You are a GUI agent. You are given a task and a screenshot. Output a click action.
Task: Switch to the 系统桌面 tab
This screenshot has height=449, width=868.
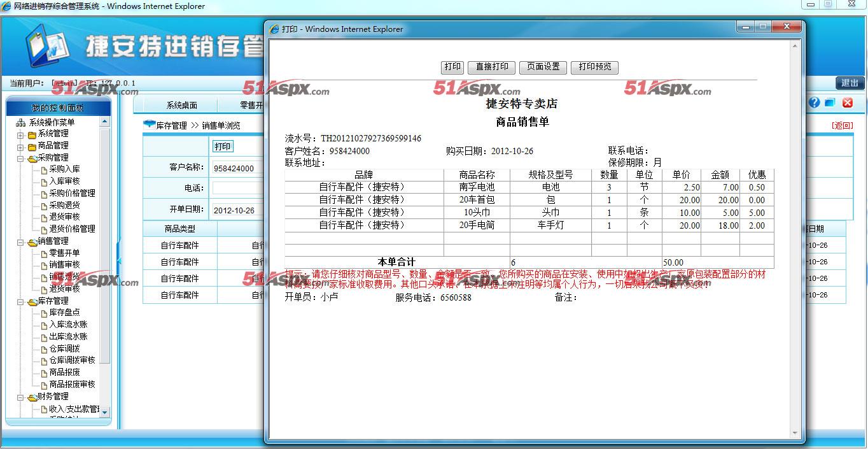point(182,105)
